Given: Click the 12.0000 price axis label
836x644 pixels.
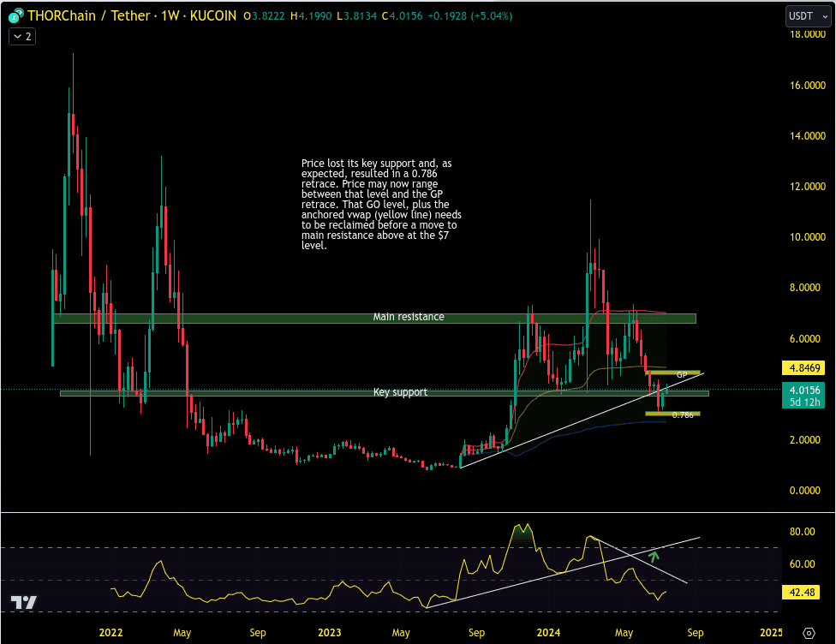Looking at the screenshot, I should pyautogui.click(x=807, y=187).
